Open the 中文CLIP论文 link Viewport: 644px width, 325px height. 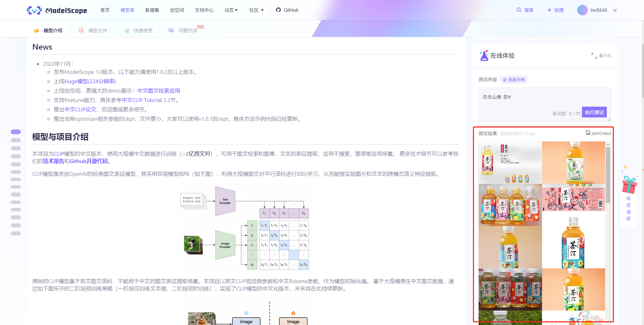tap(80, 109)
